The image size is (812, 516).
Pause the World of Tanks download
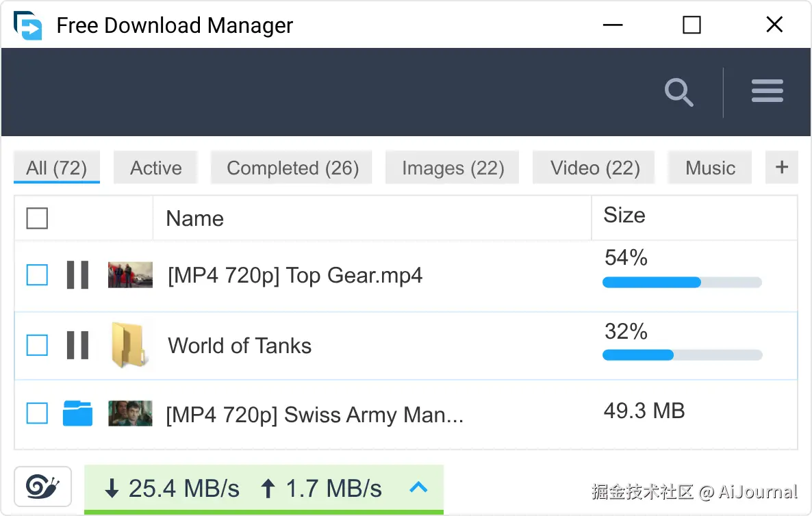[77, 345]
